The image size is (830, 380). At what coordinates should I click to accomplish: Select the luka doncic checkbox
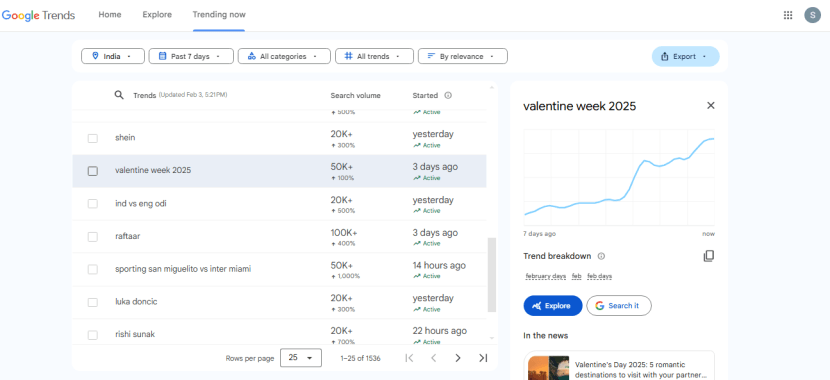click(93, 302)
